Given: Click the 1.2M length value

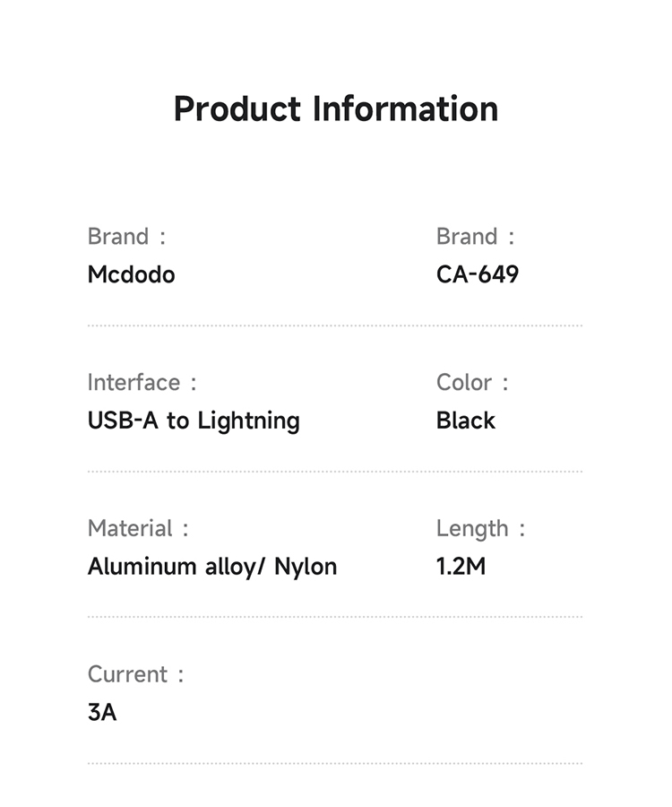Looking at the screenshot, I should pos(461,567).
